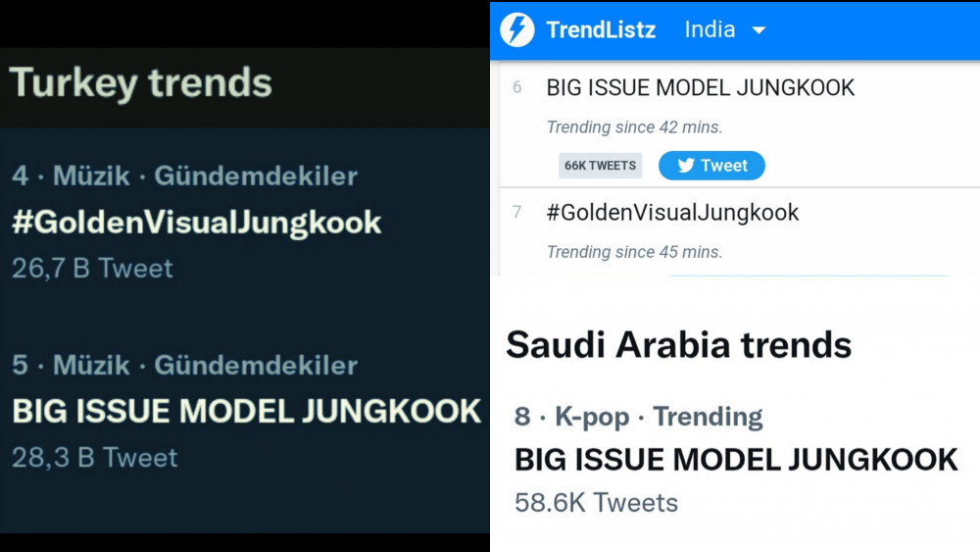The image size is (980, 552).
Task: Click the 58.6K Tweets count
Action: point(596,503)
